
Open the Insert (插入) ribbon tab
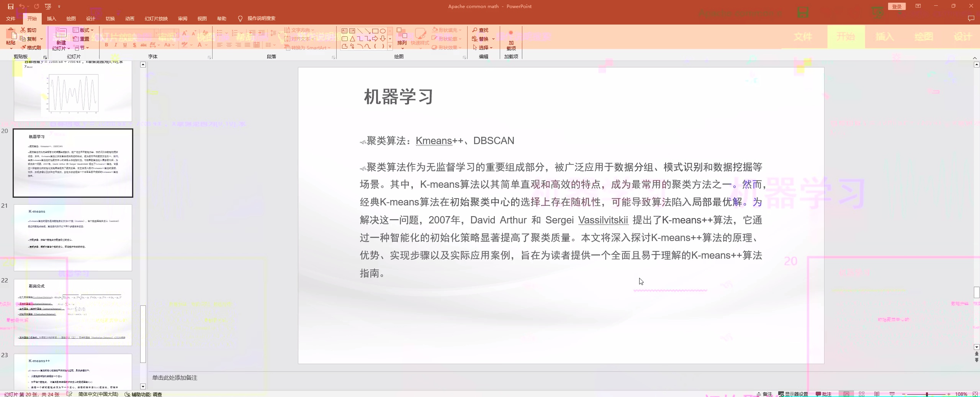[x=51, y=18]
